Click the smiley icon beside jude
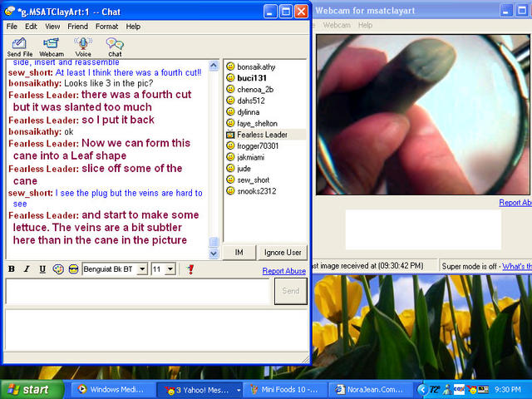This screenshot has height=399, width=532. click(x=230, y=168)
